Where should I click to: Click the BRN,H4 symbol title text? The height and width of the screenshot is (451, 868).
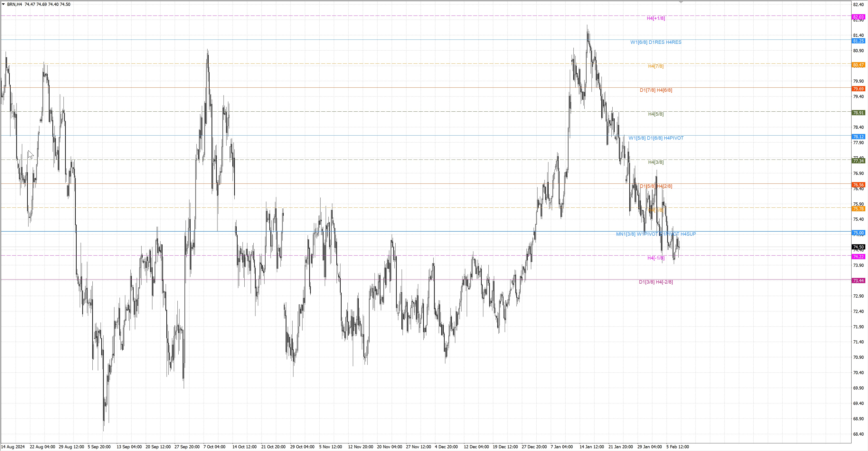(x=14, y=4)
